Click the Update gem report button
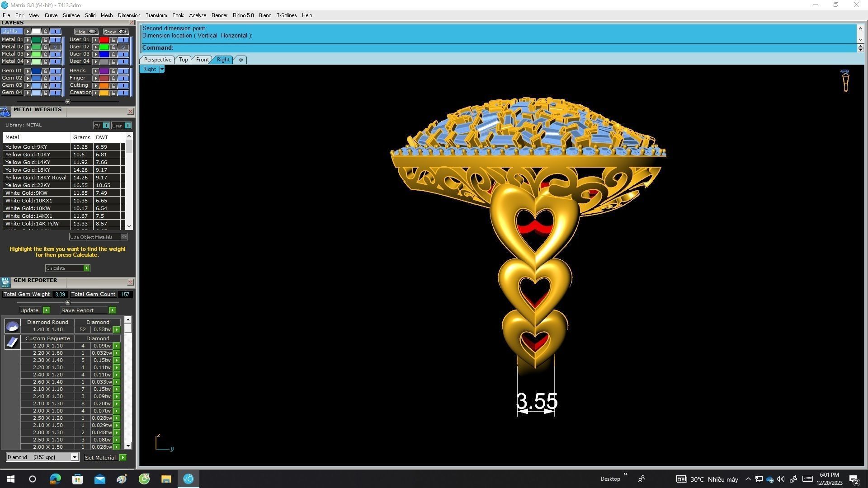This screenshot has width=868, height=488. click(x=34, y=310)
